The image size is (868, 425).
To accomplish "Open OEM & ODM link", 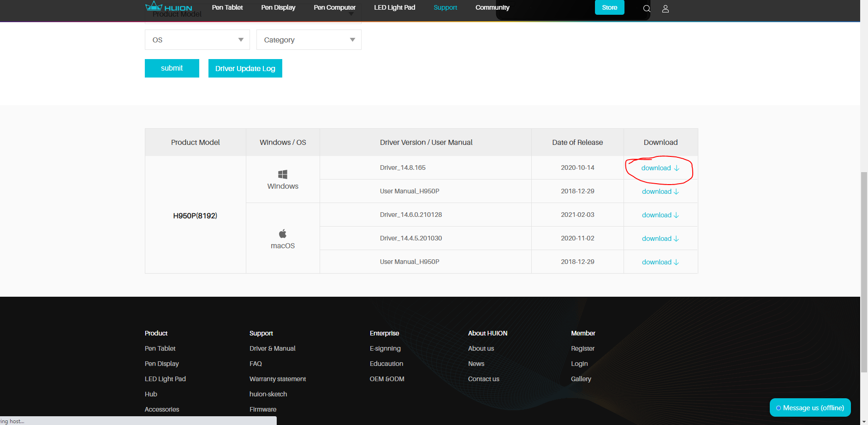I will coord(387,379).
